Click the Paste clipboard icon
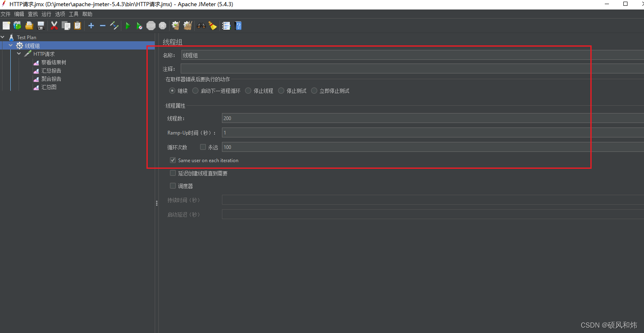The image size is (644, 333). (x=78, y=26)
